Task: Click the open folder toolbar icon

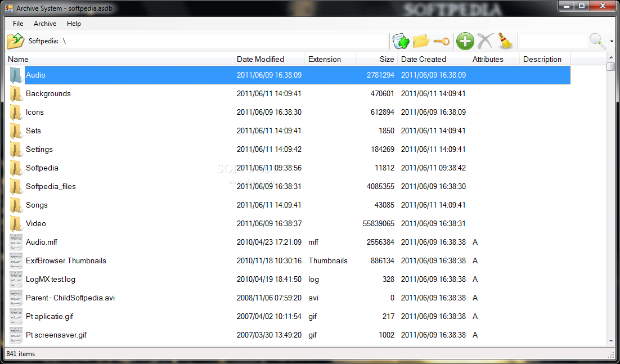Action: (421, 41)
